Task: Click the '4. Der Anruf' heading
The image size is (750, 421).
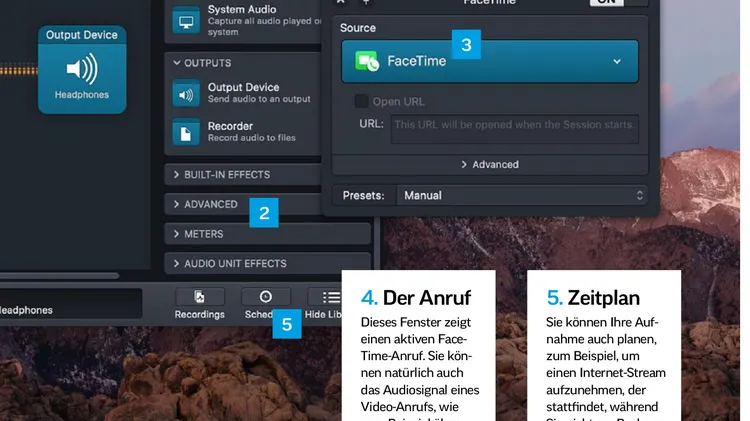Action: point(416,298)
